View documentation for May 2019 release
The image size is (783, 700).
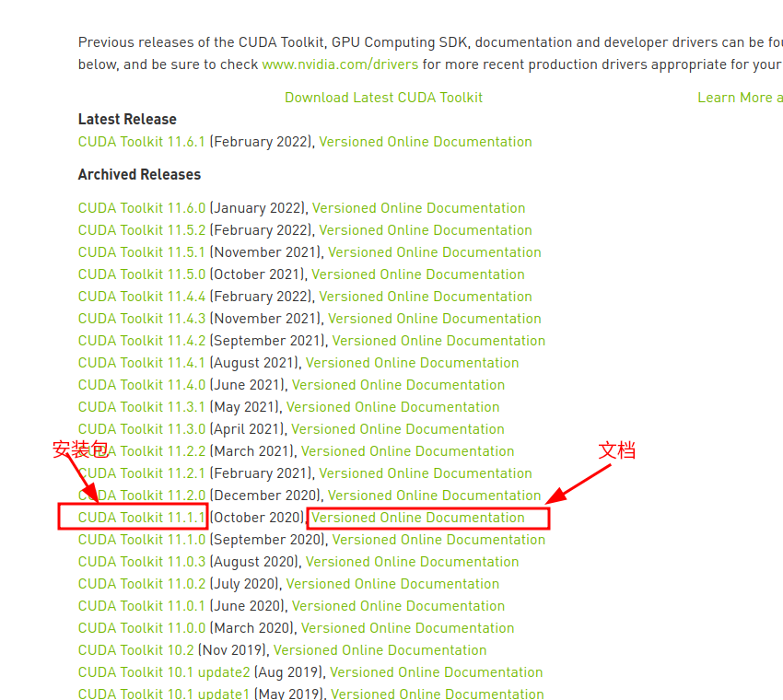coord(438,694)
